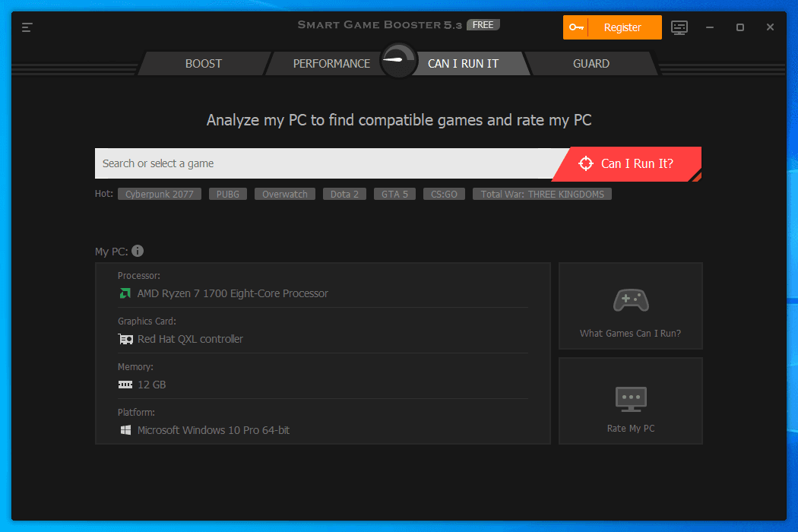Click the Rate My PC monitor icon
798x532 pixels.
630,397
